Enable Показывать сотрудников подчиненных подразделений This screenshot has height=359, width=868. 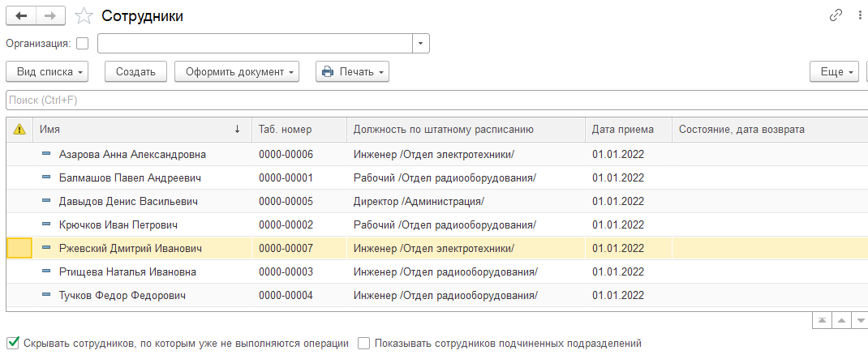364,343
